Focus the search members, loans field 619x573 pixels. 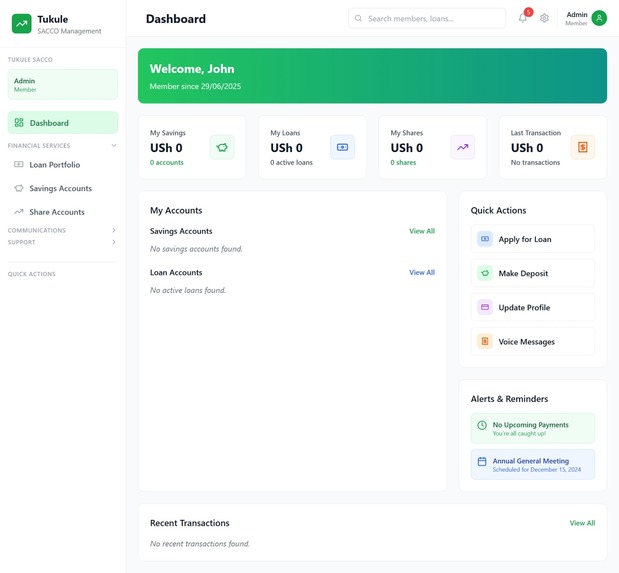427,19
